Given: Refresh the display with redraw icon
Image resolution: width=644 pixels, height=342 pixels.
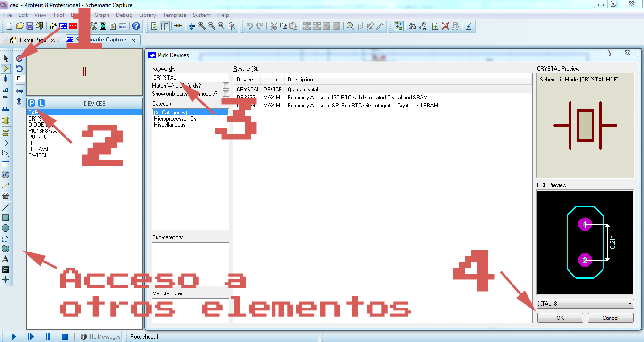Looking at the screenshot, I should click(154, 26).
